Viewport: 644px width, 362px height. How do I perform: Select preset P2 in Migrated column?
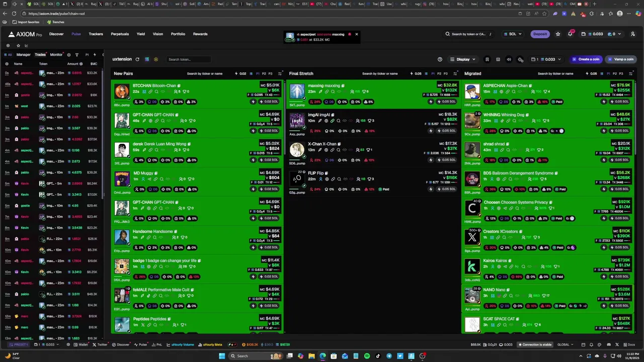615,74
